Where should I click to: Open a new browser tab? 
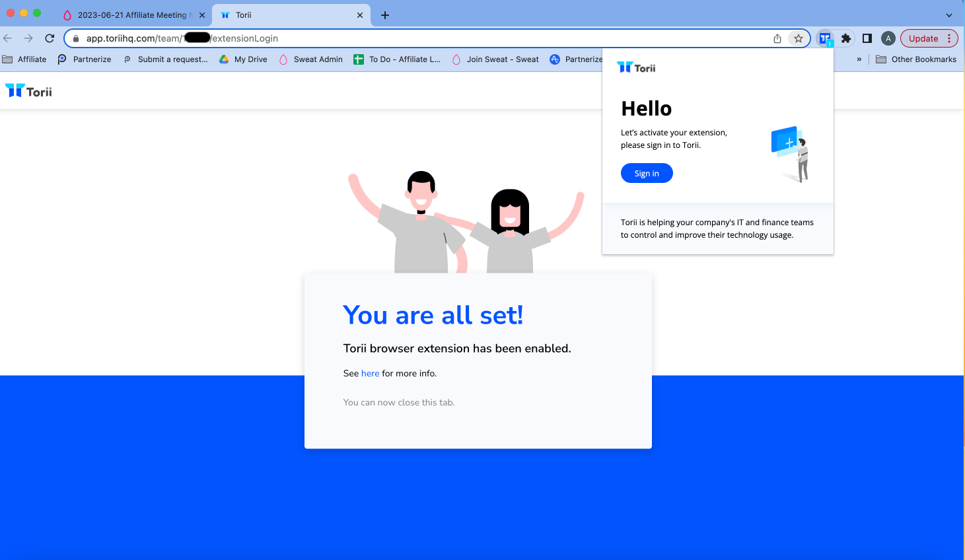pos(385,15)
